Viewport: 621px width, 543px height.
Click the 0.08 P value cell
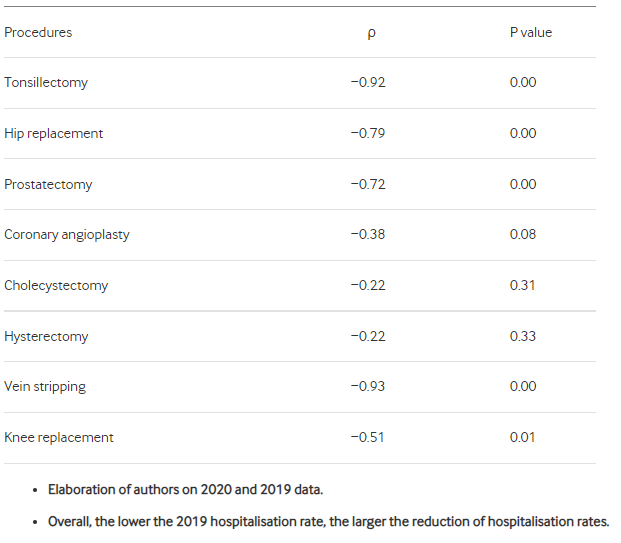pos(523,234)
